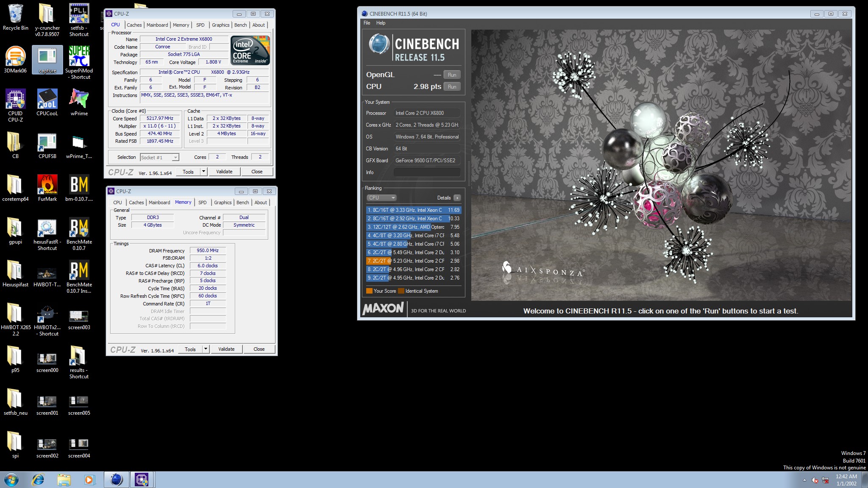Open the Recycle Bin desktop icon
This screenshot has width=868, height=488.
tap(16, 18)
